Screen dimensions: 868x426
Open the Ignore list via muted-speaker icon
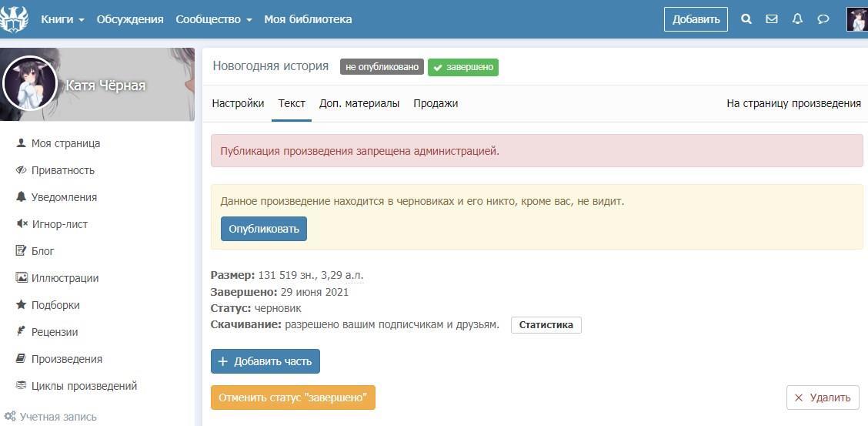[22, 224]
